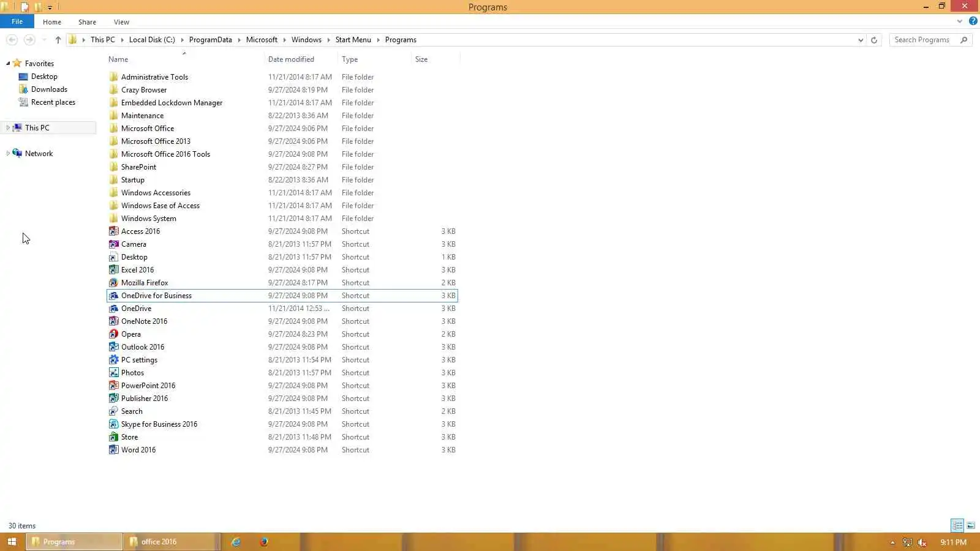Select the Camera shortcut icon
This screenshot has width=980, height=551.
tap(113, 244)
